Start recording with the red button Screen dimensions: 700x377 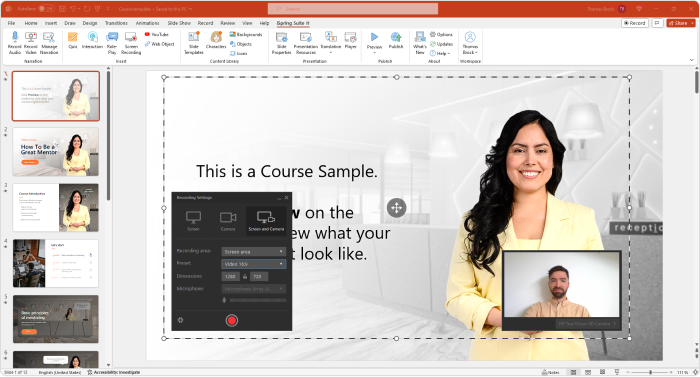pos(232,320)
